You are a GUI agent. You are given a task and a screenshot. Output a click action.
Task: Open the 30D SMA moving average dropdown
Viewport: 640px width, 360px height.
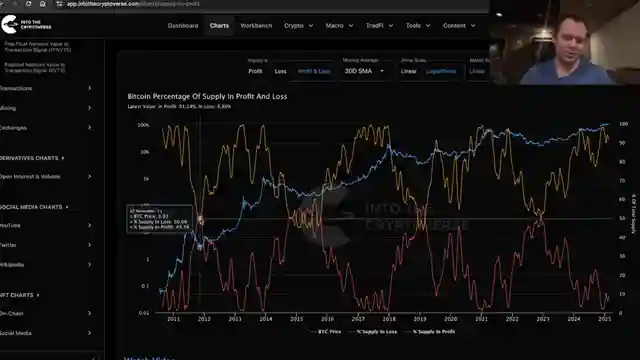tap(364, 71)
